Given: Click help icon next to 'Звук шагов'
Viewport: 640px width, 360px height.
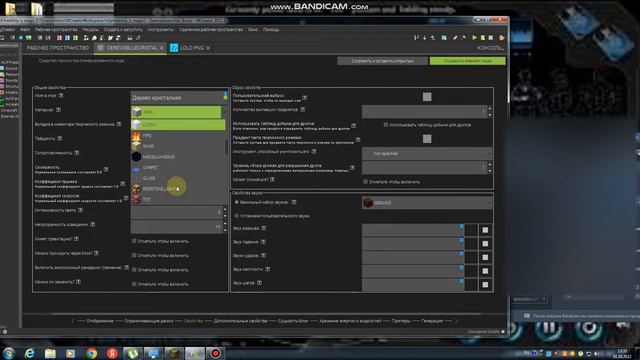Looking at the screenshot, I should pos(259,282).
